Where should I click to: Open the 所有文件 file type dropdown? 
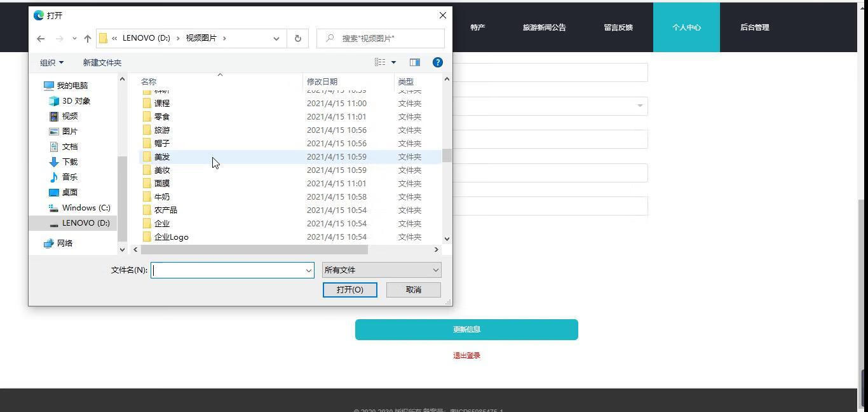(x=381, y=270)
